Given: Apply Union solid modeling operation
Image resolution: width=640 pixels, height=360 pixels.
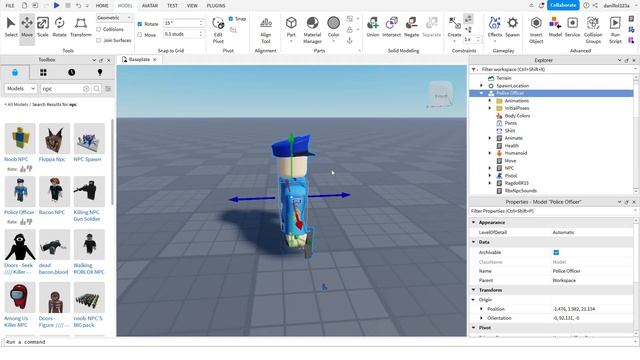Looking at the screenshot, I should (373, 27).
